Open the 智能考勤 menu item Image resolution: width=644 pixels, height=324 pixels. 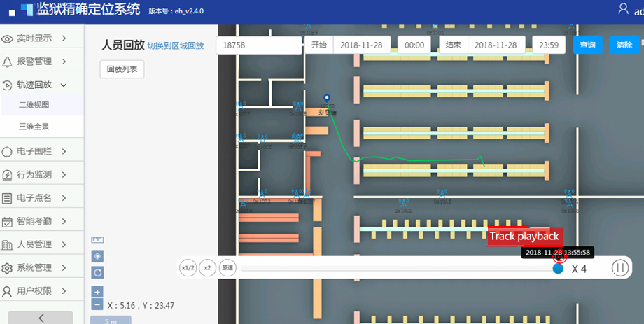(x=41, y=221)
